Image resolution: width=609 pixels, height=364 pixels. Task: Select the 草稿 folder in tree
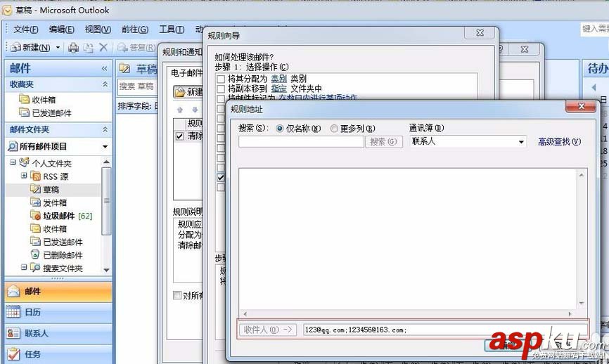click(45, 189)
